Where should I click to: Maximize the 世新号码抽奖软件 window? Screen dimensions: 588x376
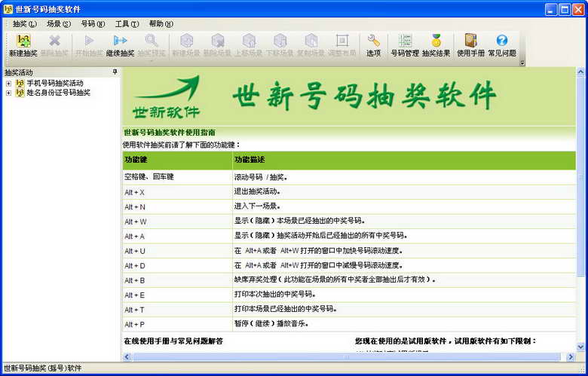(x=565, y=9)
